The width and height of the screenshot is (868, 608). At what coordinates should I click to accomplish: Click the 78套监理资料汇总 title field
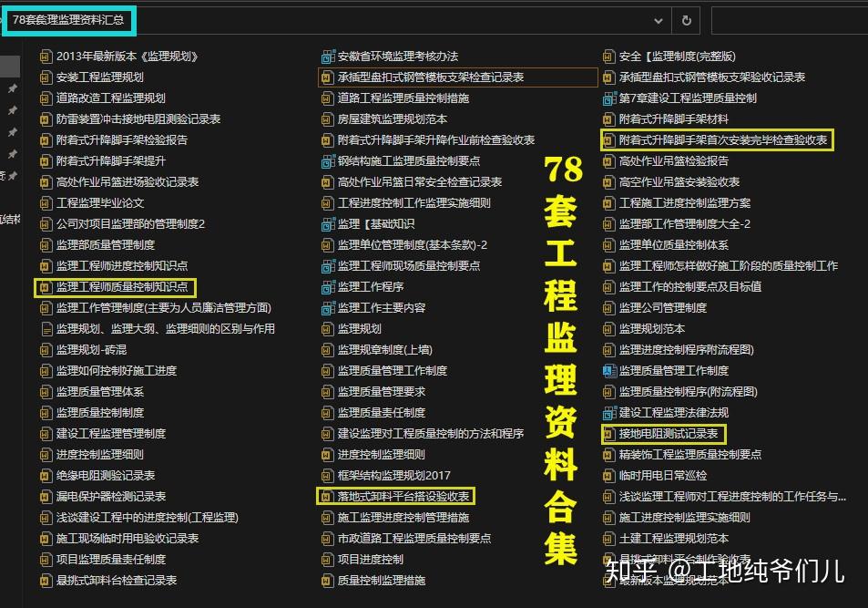[68, 20]
